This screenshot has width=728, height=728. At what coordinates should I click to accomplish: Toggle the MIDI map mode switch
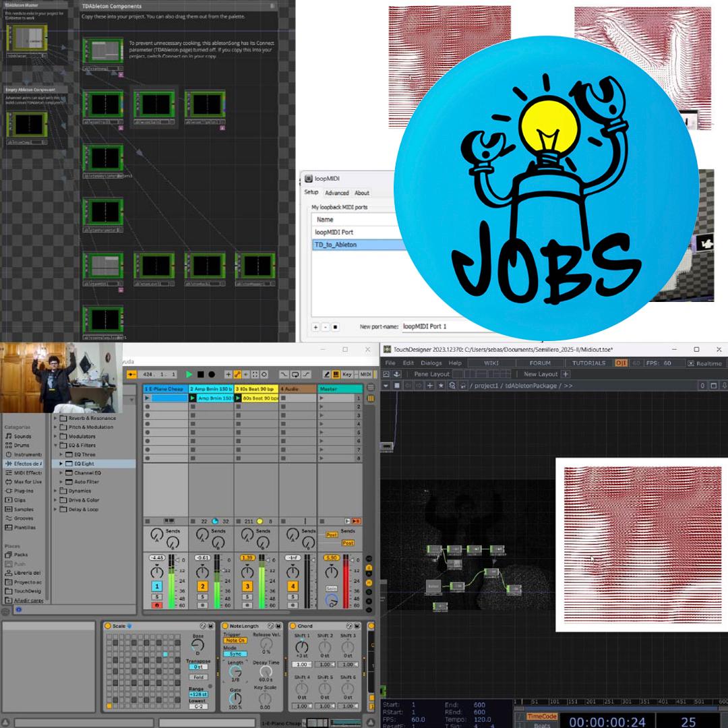click(366, 374)
